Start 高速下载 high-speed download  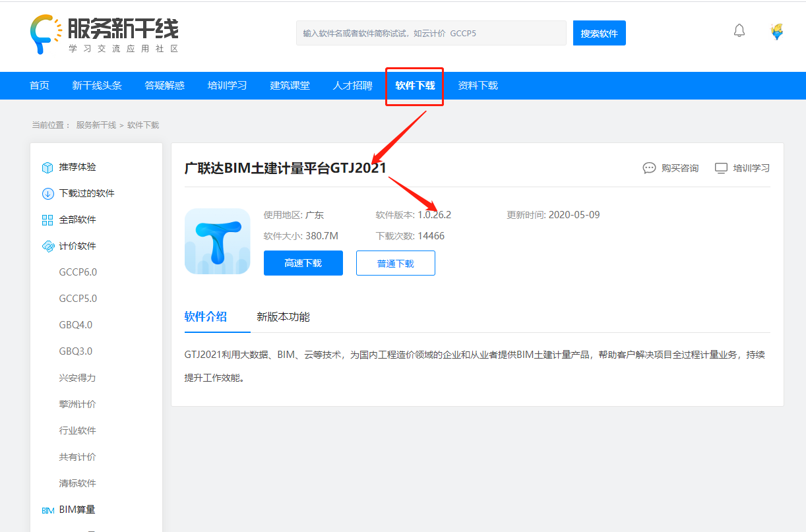303,263
